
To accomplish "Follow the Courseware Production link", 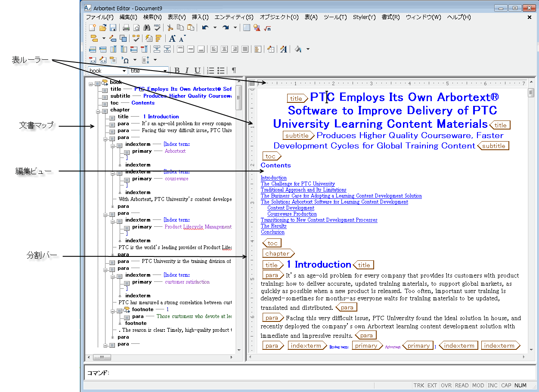I will pyautogui.click(x=292, y=214).
